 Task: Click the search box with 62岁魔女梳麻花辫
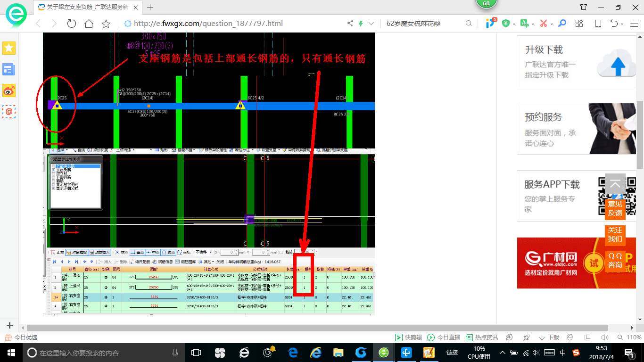coord(423,24)
